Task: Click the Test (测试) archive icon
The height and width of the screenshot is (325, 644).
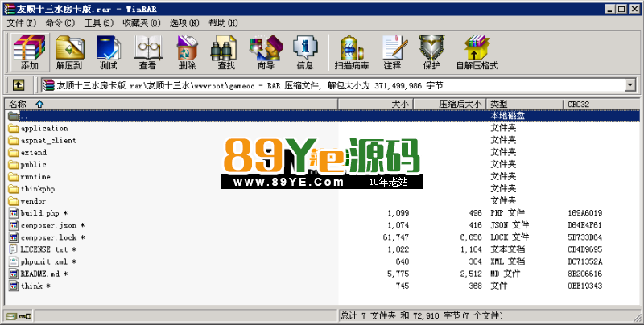Action: point(108,52)
